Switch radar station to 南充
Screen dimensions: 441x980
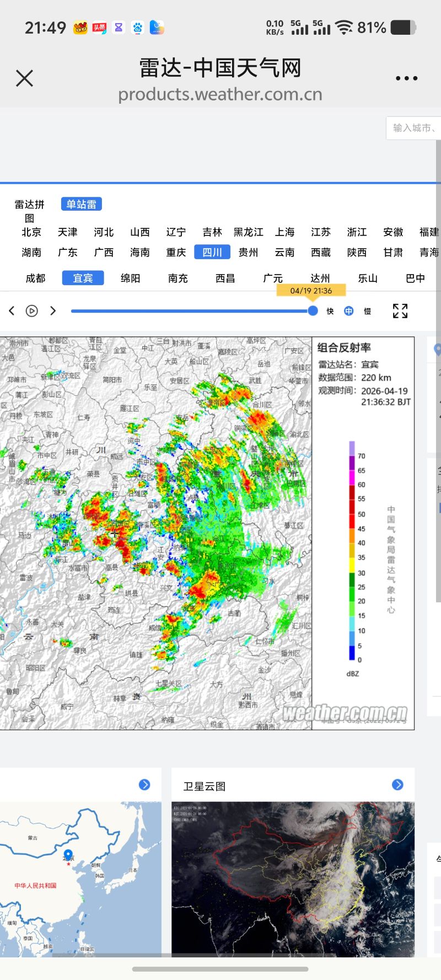(178, 279)
